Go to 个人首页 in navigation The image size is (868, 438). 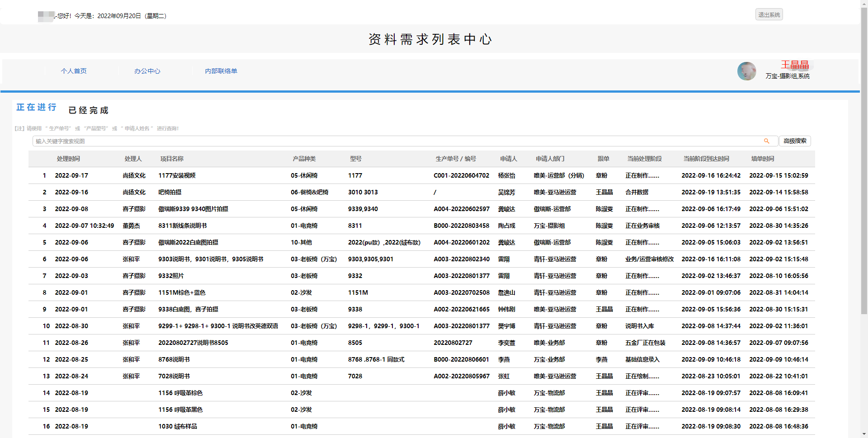coord(74,71)
